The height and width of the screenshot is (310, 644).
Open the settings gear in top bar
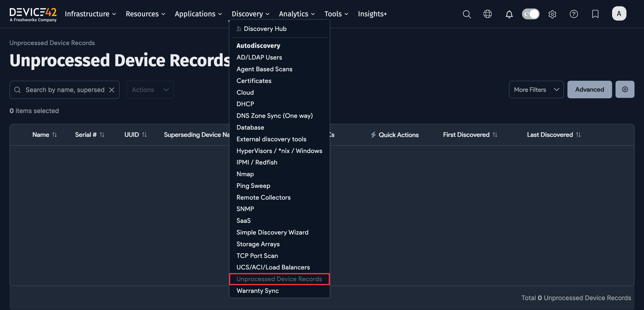[x=552, y=14]
